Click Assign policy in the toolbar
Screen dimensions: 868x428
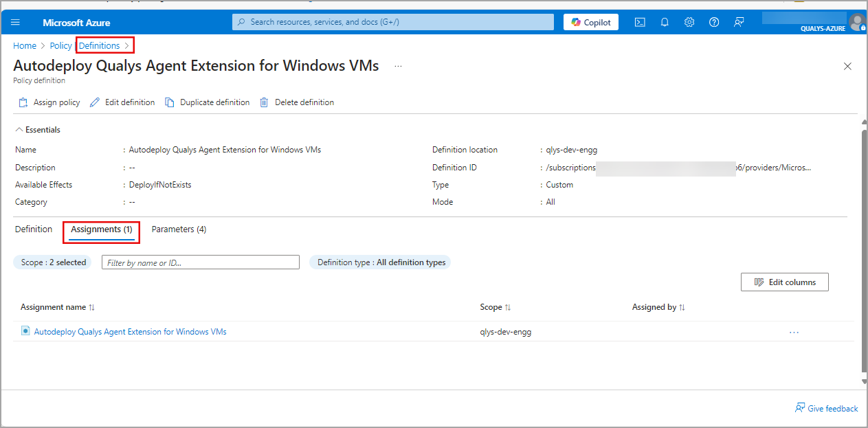pos(49,102)
